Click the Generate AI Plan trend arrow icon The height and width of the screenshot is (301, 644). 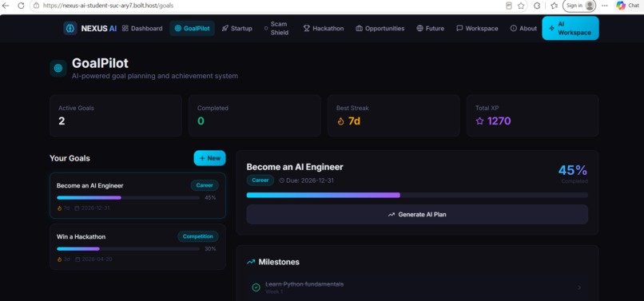click(x=391, y=214)
